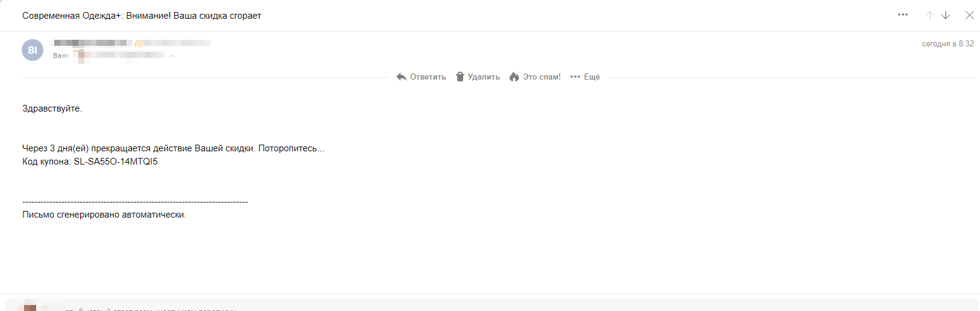Click the сегодня в 8:32 timestamp
The width and height of the screenshot is (980, 311).
[x=947, y=43]
